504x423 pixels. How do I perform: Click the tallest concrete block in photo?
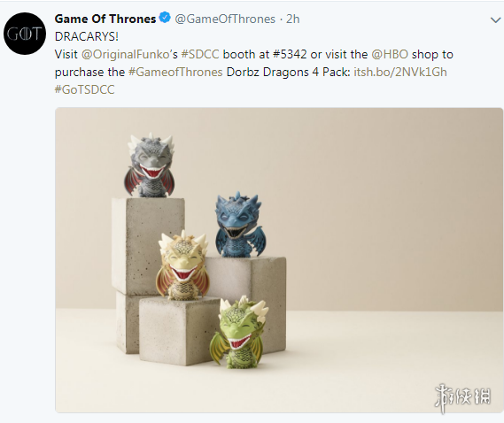coord(148,247)
